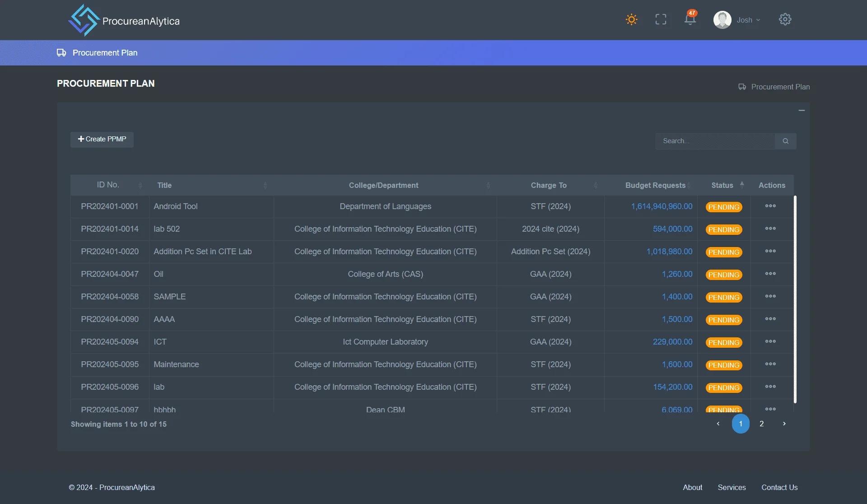Click PENDING badge for Android Tool
The width and height of the screenshot is (867, 504).
coord(724,207)
